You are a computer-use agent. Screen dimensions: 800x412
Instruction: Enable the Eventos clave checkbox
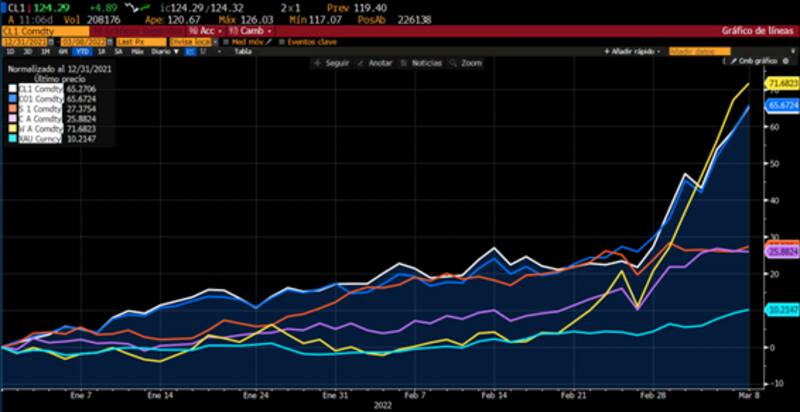(282, 42)
